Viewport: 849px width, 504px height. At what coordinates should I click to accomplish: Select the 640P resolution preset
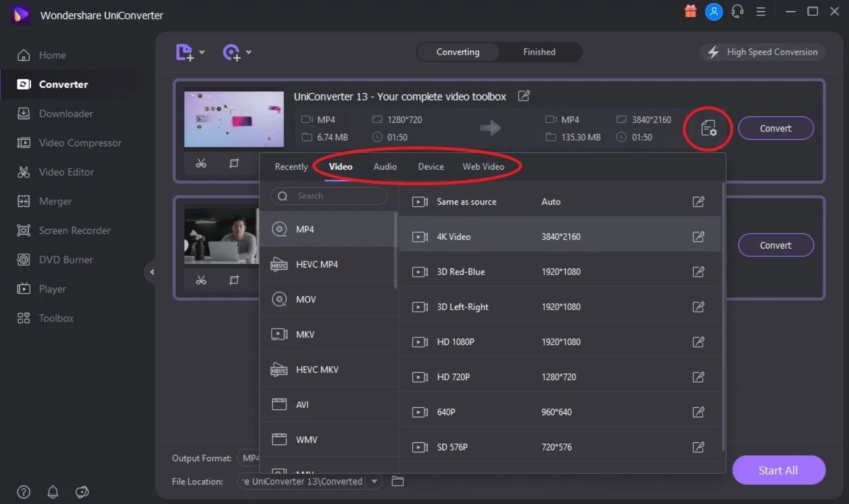(x=560, y=412)
